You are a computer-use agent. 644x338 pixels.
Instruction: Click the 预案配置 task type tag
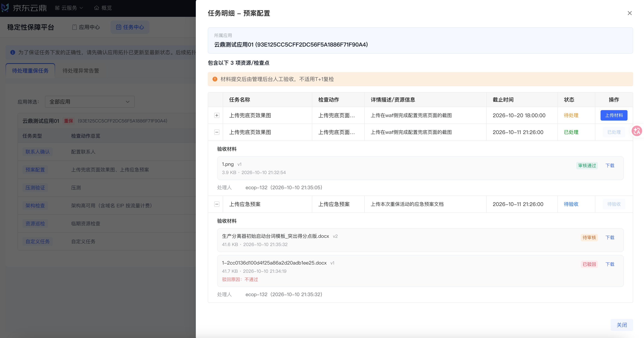(35, 170)
